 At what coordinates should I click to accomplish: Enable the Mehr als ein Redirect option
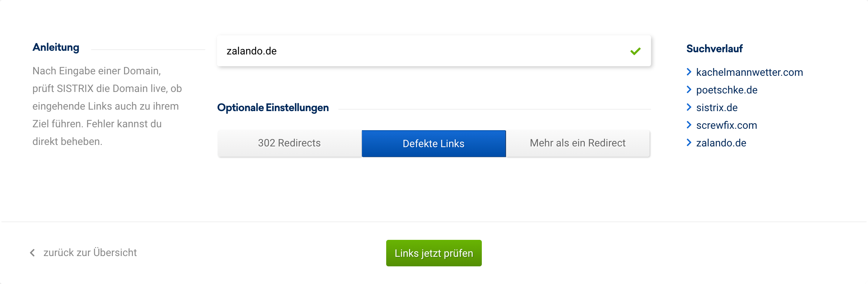577,143
